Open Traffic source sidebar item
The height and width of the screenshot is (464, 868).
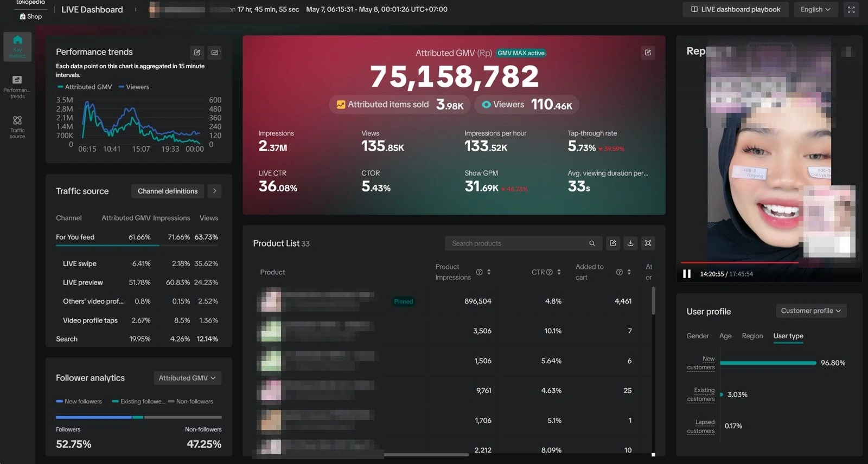[17, 126]
